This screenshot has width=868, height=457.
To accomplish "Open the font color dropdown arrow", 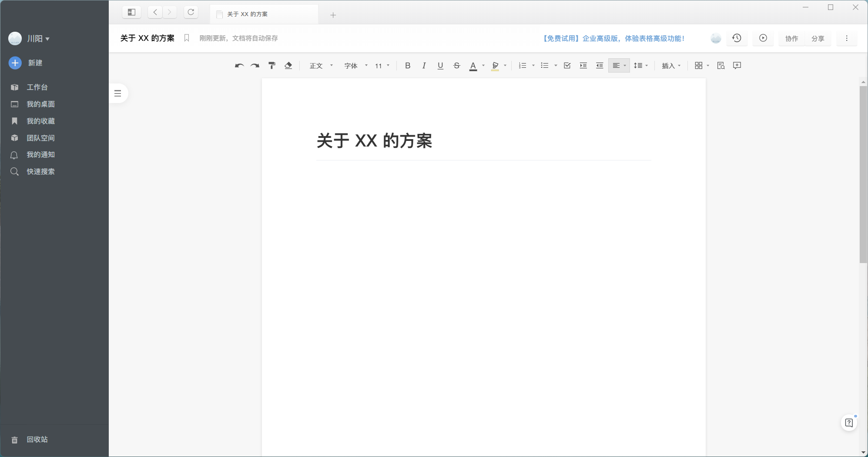I will click(483, 66).
